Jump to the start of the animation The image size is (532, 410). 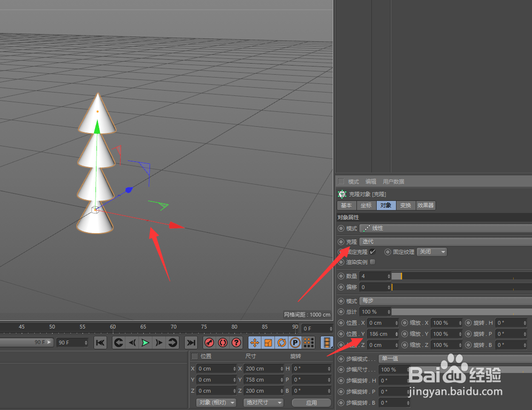(x=100, y=343)
